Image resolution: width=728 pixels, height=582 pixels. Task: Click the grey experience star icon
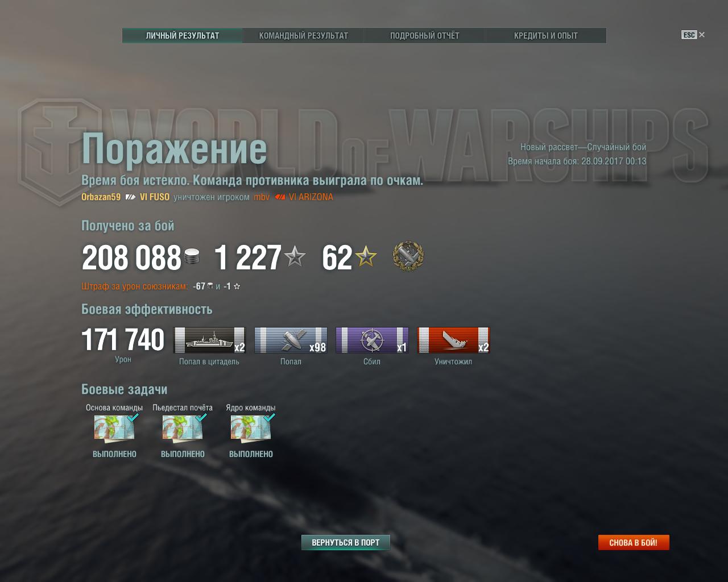295,257
